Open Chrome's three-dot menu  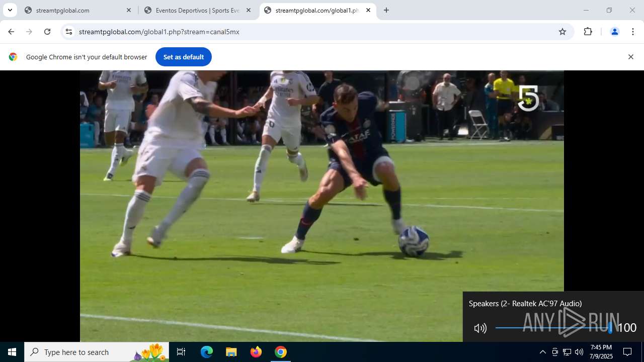[633, 32]
